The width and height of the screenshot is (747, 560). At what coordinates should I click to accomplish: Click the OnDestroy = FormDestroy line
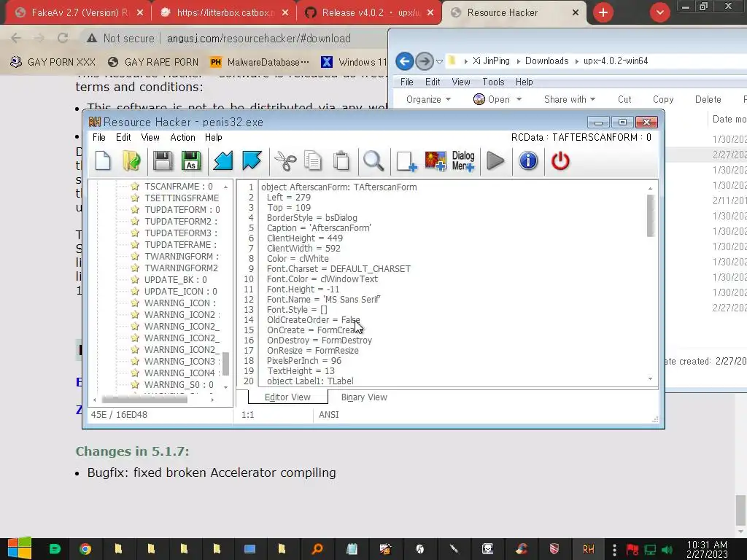(320, 341)
